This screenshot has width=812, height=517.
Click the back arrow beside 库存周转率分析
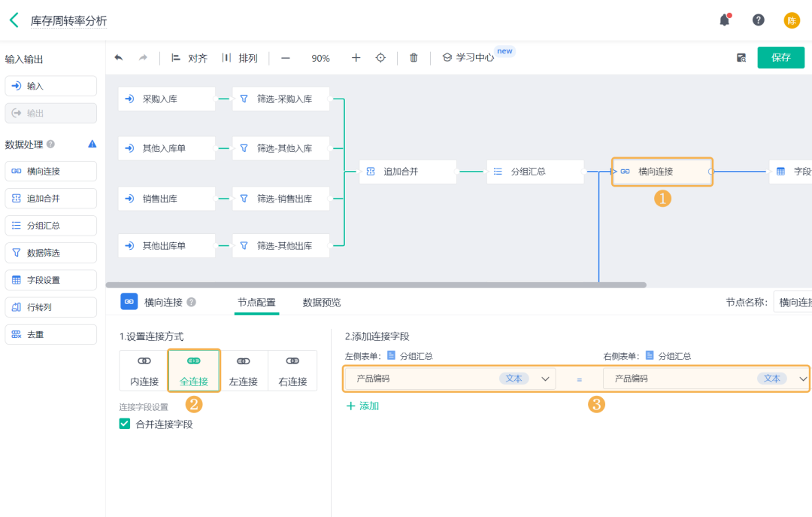pos(14,20)
